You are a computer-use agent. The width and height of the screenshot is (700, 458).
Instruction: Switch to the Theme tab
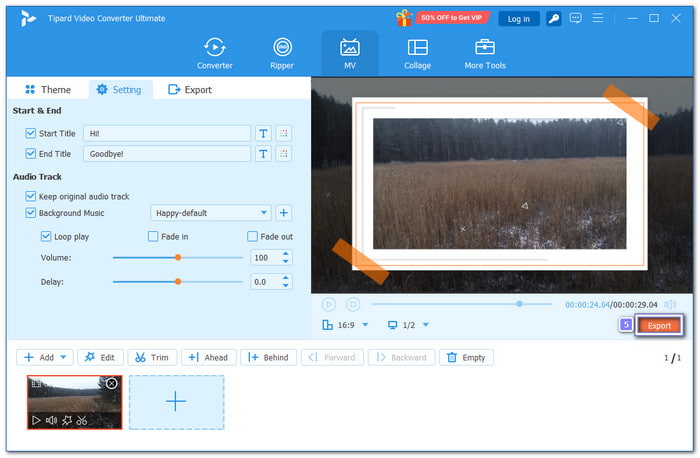48,90
